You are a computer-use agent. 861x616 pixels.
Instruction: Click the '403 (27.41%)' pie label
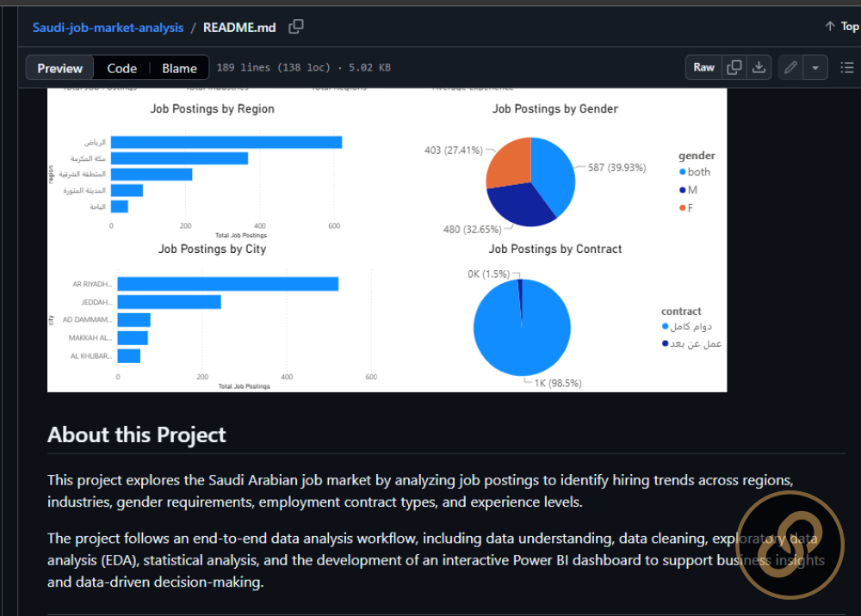[454, 151]
